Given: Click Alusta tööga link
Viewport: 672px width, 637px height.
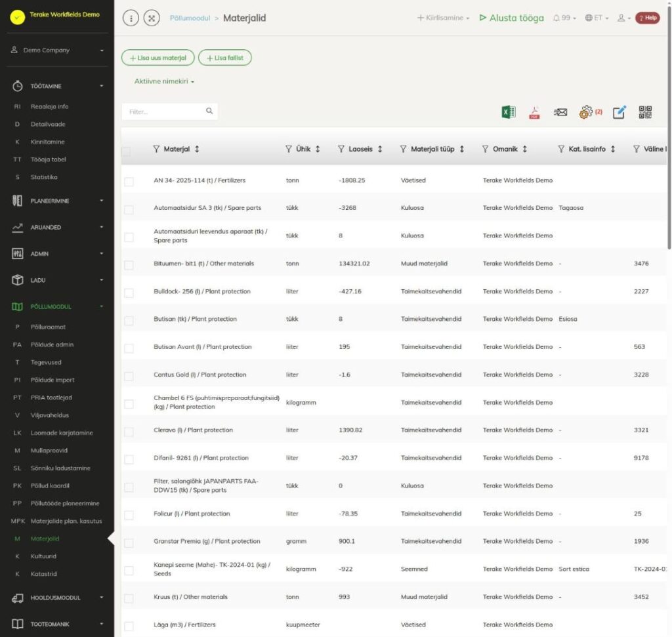Looking at the screenshot, I should (511, 18).
